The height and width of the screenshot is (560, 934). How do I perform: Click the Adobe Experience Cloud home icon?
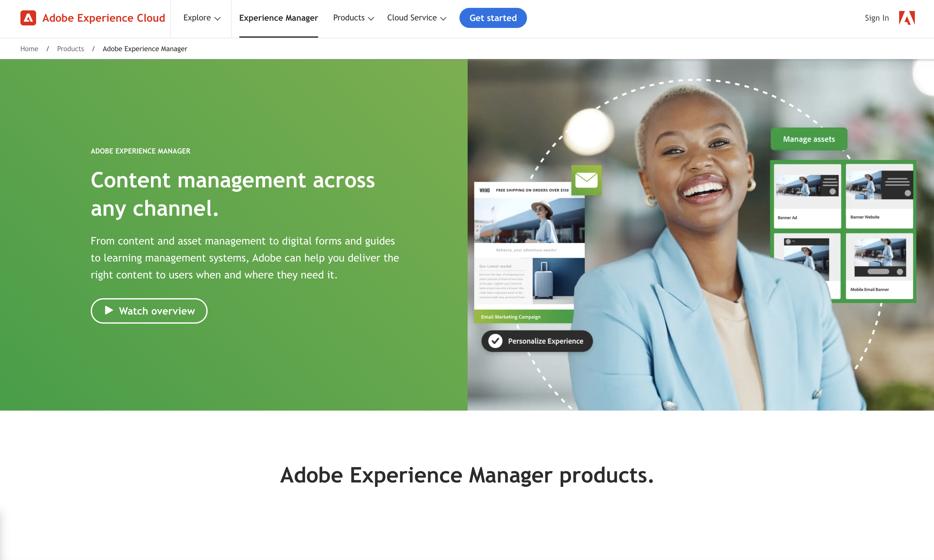click(x=28, y=18)
